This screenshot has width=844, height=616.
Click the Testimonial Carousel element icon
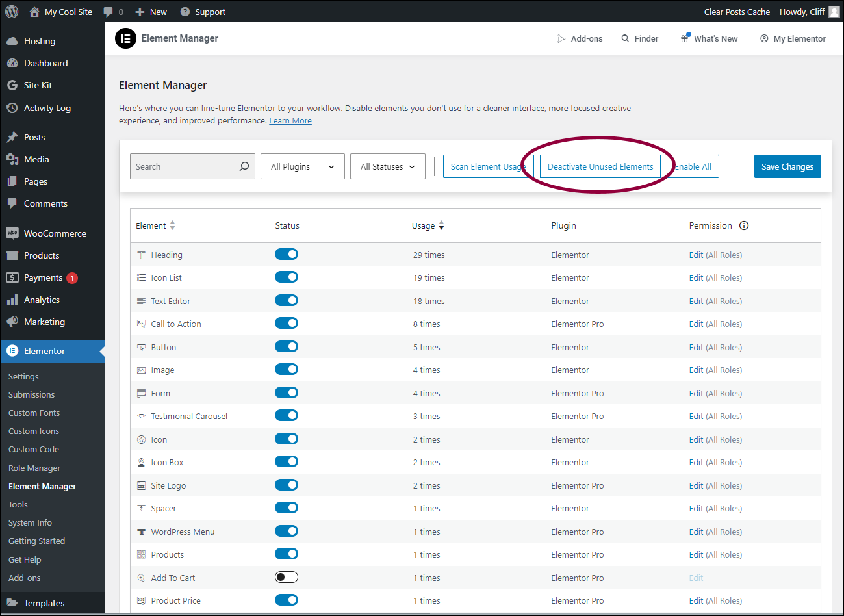tap(141, 416)
